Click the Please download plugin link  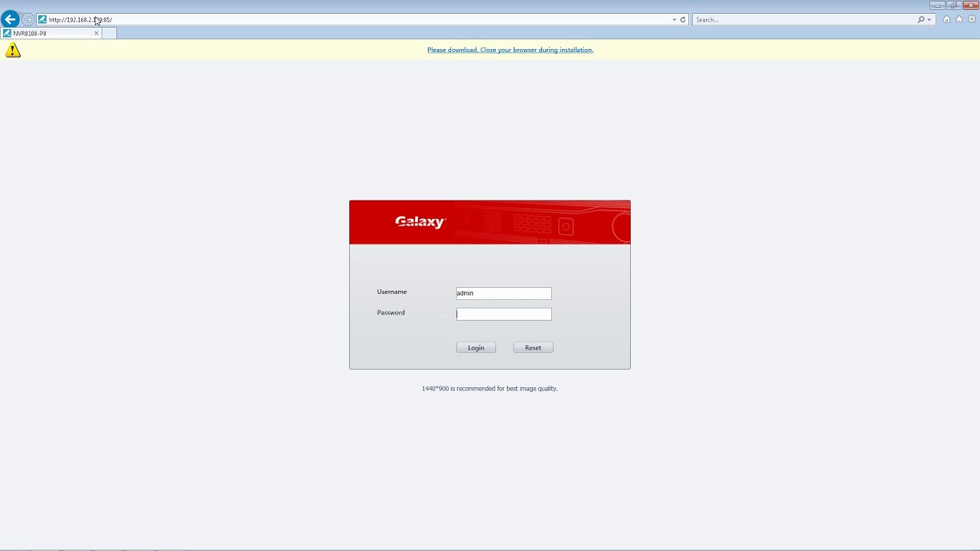510,50
